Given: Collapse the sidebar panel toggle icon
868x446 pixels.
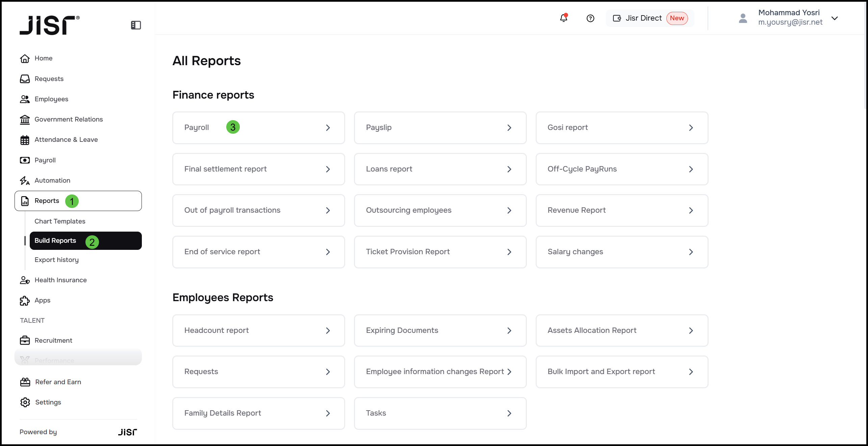Looking at the screenshot, I should pos(136,25).
